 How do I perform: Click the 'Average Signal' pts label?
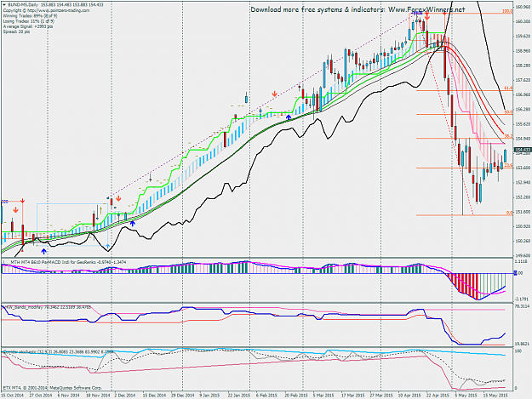(28, 26)
